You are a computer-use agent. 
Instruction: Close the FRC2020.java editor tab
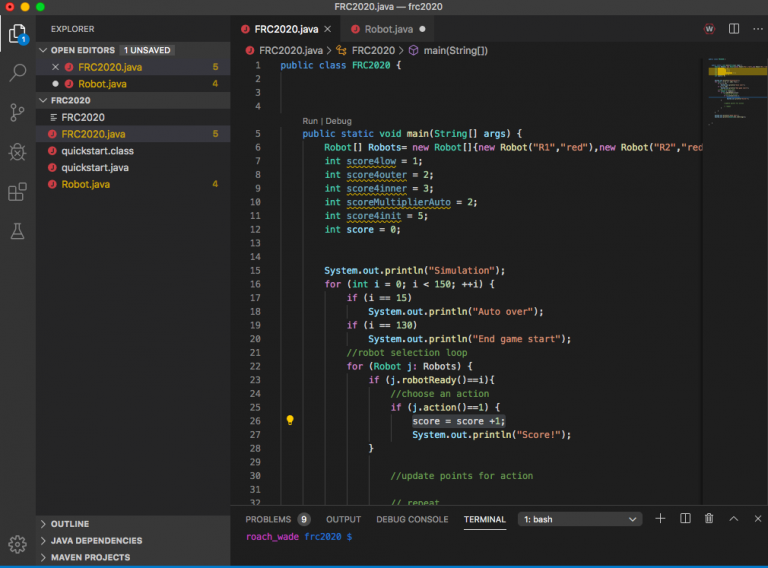(x=328, y=29)
